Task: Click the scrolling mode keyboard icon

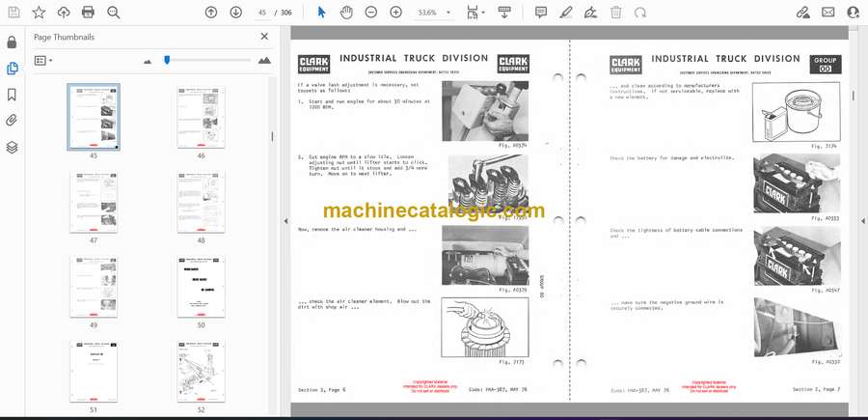Action: click(504, 13)
